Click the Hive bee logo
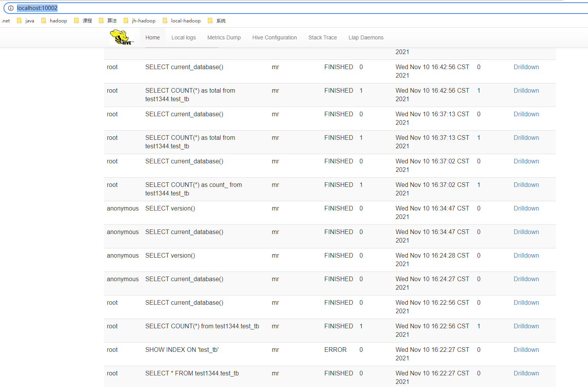 pyautogui.click(x=122, y=37)
